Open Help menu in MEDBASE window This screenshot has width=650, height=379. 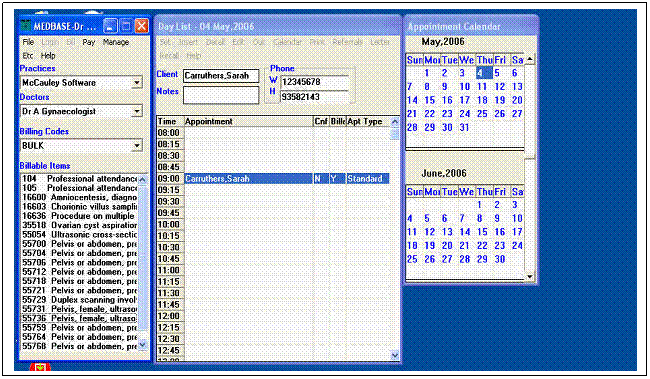tap(48, 55)
